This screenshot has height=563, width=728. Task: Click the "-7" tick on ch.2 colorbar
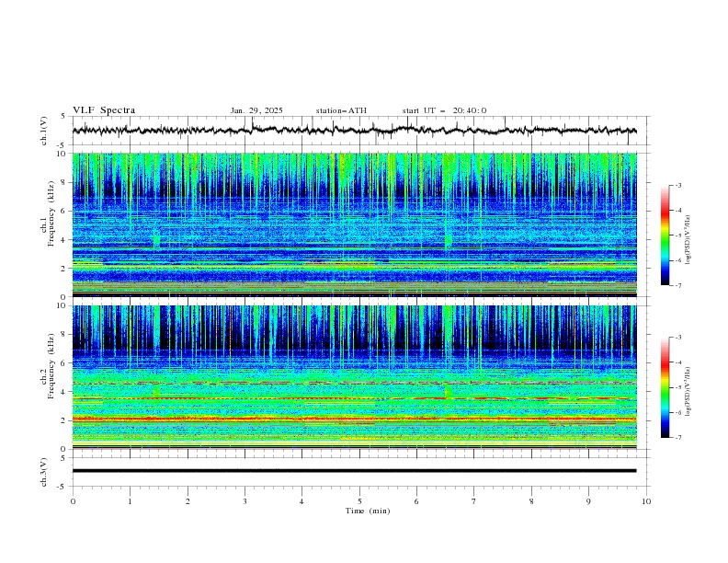677,437
